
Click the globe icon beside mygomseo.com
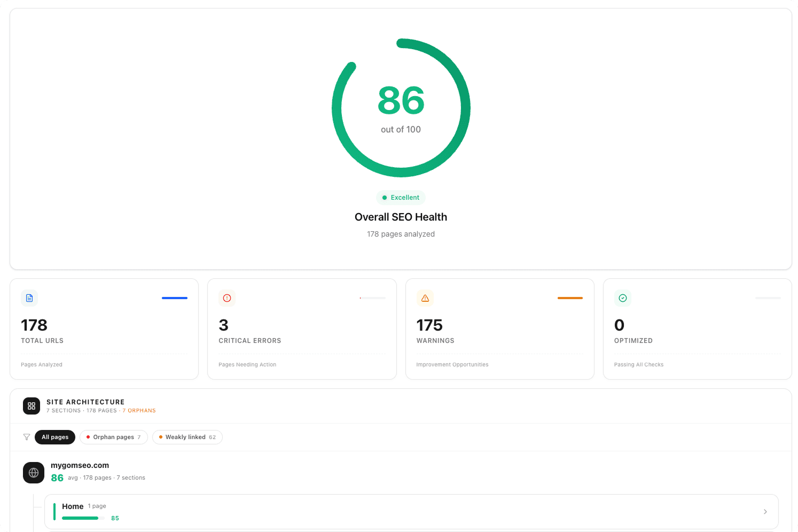[x=34, y=473]
